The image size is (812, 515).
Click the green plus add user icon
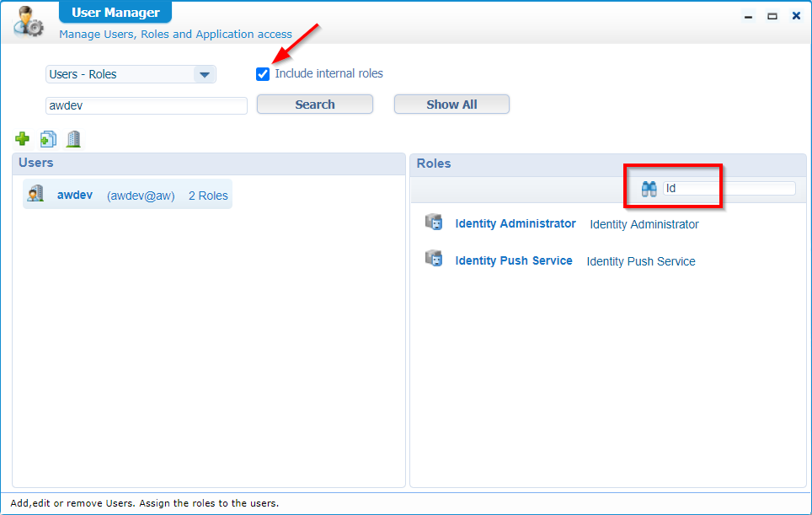click(22, 139)
